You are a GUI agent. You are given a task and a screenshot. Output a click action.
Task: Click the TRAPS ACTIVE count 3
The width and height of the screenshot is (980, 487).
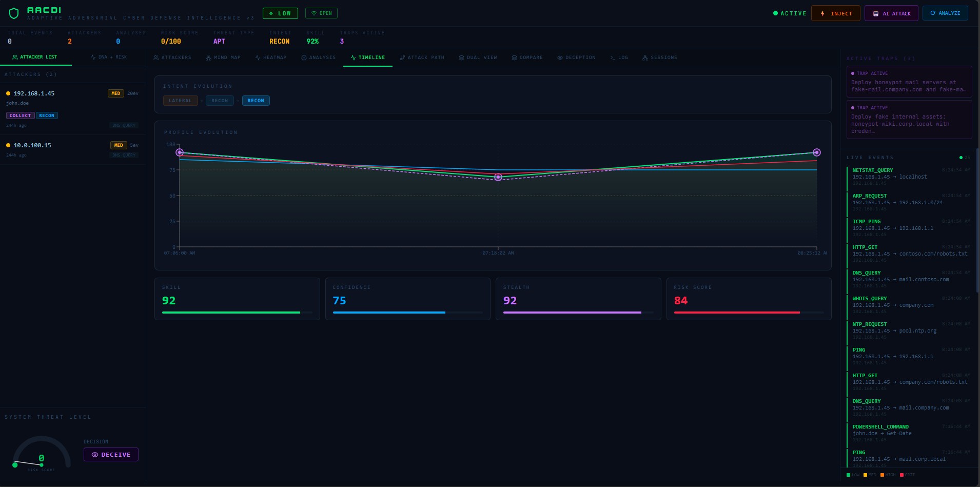(x=342, y=42)
